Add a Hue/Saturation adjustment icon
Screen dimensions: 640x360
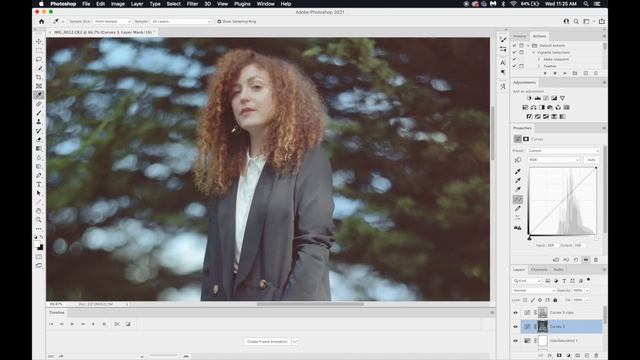point(525,107)
